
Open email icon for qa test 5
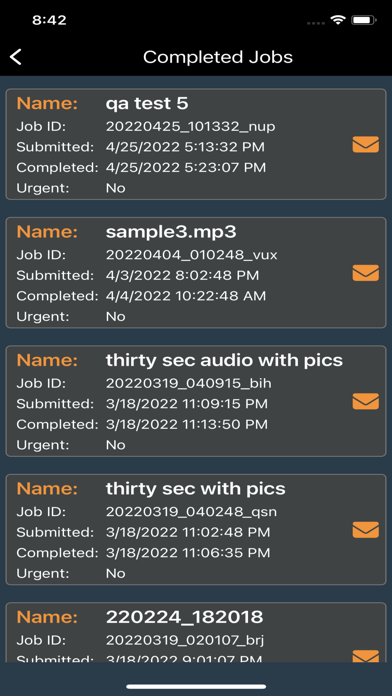[365, 145]
